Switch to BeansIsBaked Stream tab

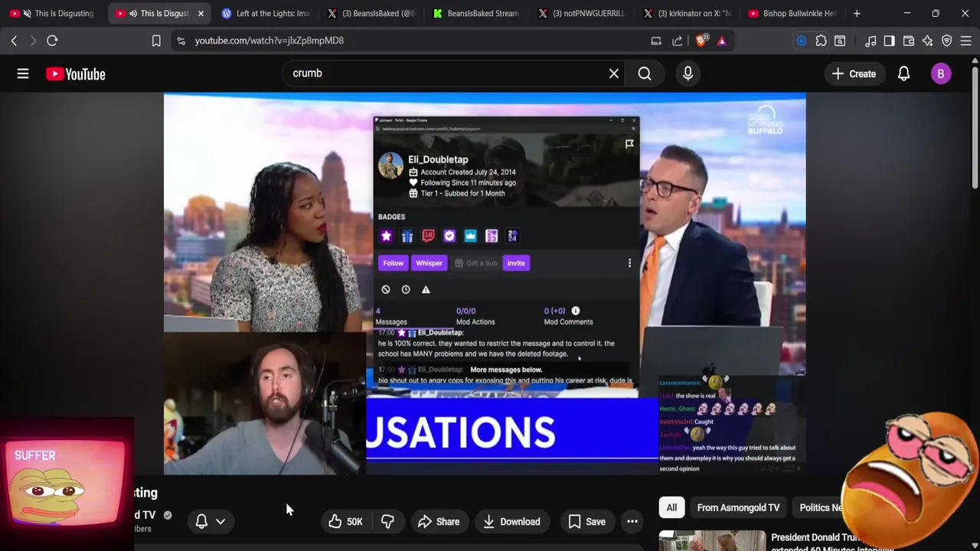[x=476, y=13]
